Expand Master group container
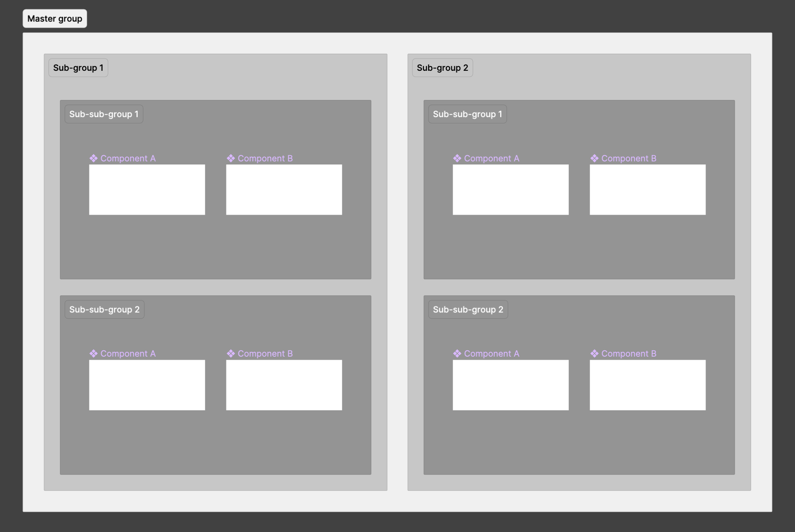This screenshot has width=795, height=532. [x=54, y=18]
